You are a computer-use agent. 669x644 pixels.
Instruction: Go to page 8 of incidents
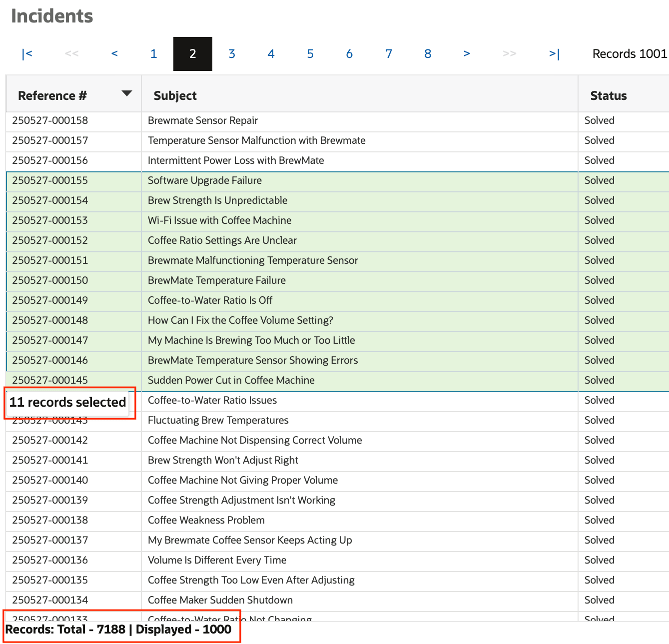(x=428, y=54)
